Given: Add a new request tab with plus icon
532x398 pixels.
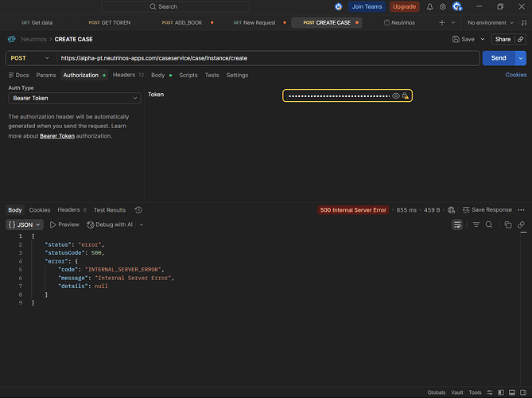Looking at the screenshot, I should 442,23.
